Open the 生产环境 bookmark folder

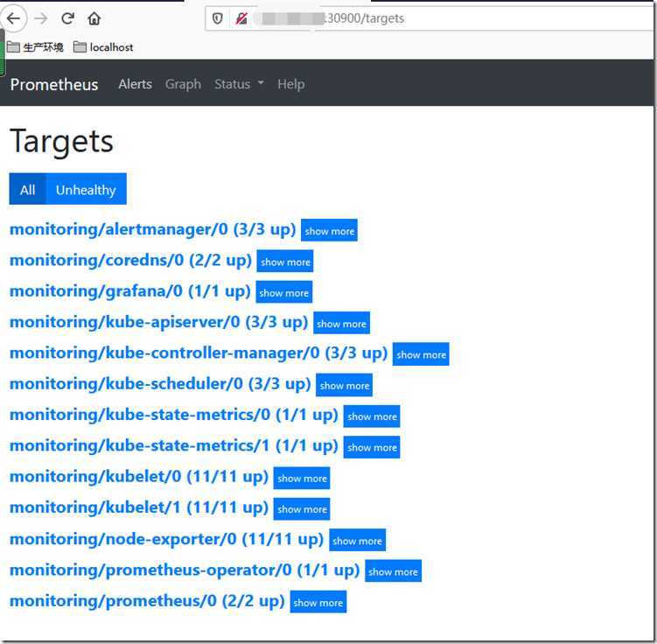[x=35, y=47]
